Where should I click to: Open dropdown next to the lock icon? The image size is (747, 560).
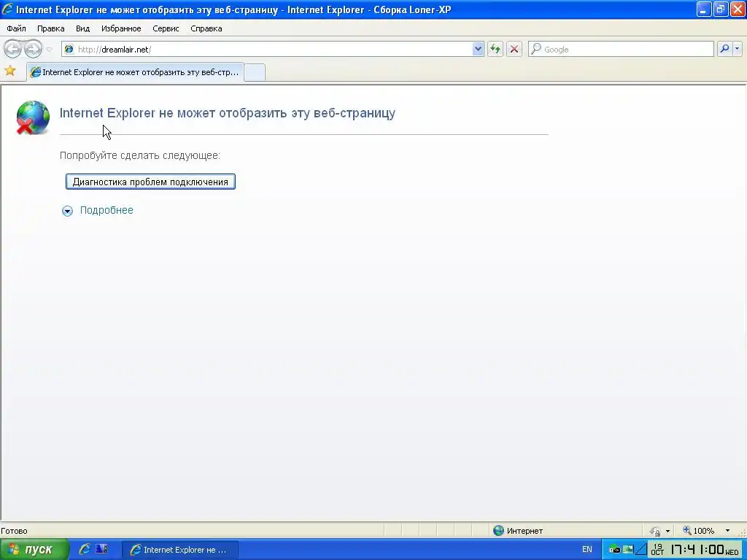click(x=667, y=531)
